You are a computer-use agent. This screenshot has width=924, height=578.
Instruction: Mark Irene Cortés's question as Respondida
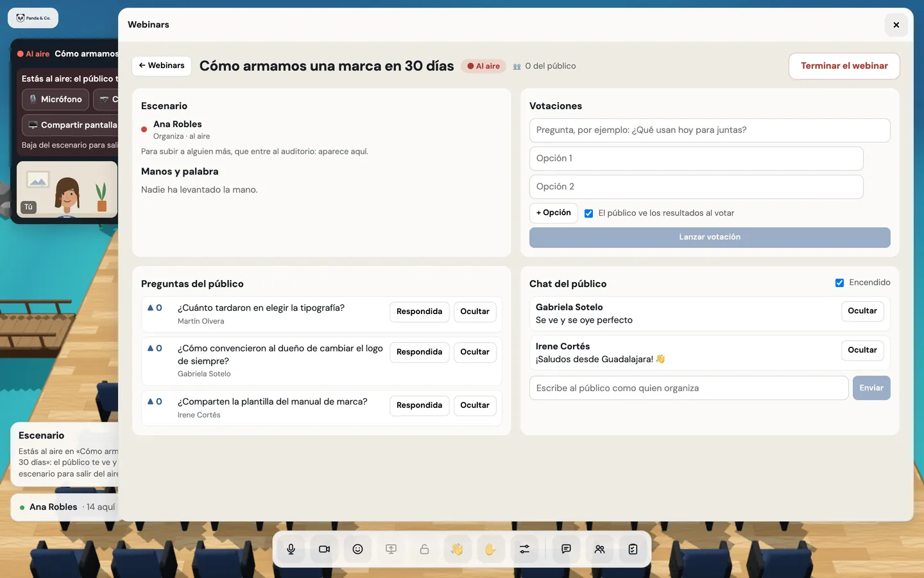click(420, 405)
